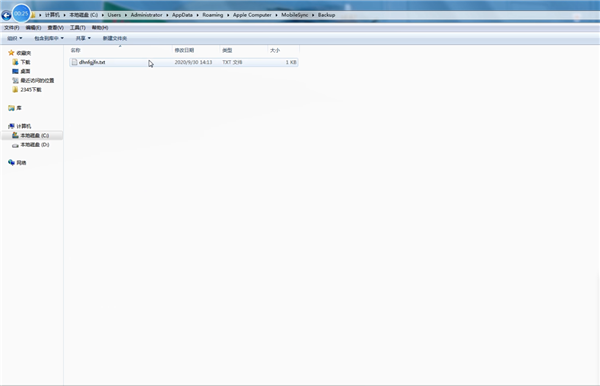Open the 文件(F) menu

(11, 28)
